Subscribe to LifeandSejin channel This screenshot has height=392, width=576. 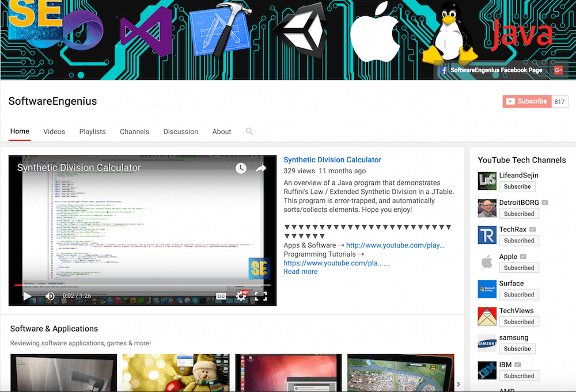pyautogui.click(x=517, y=187)
